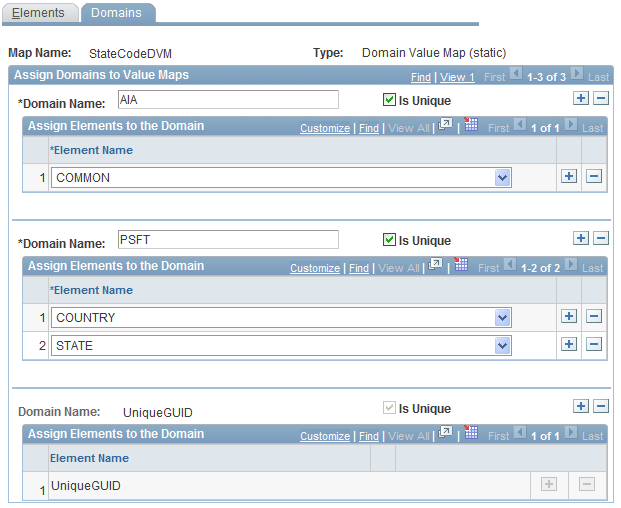Download AIA elements grid to spreadsheet icon

coord(471,124)
